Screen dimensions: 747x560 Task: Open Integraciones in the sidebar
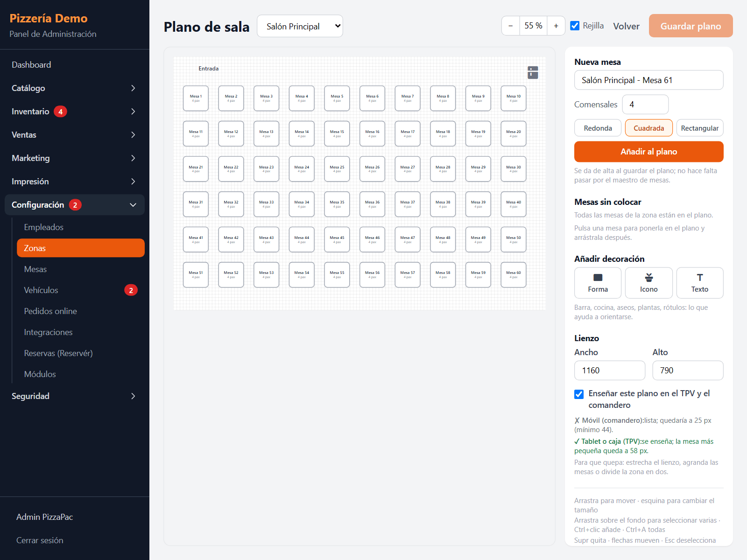(x=81, y=332)
